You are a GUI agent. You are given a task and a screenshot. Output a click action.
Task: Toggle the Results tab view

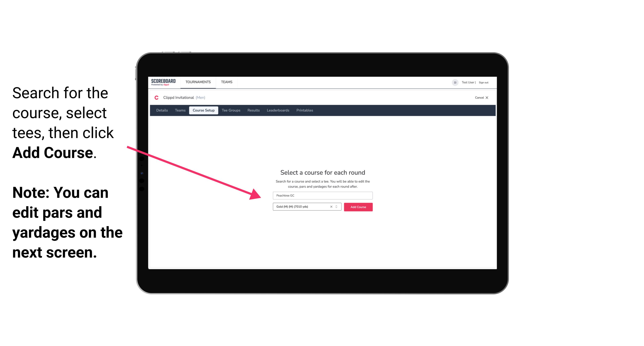[x=253, y=110]
